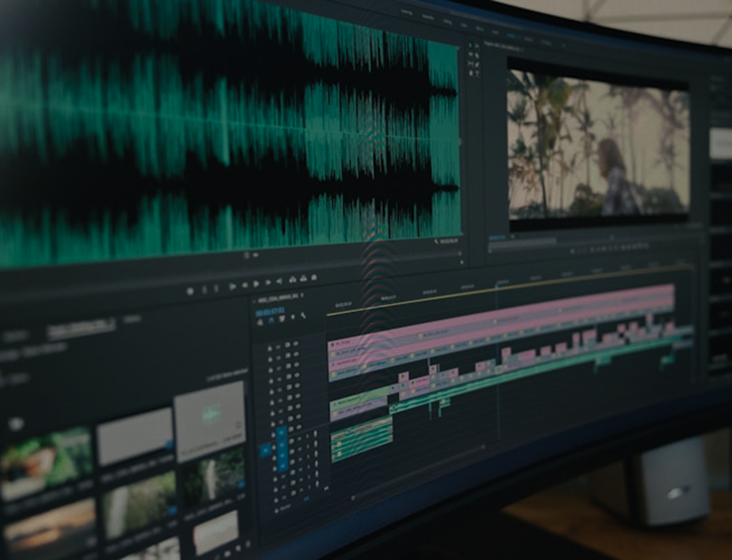
Task: Select the Pen tool
Action: (477, 64)
